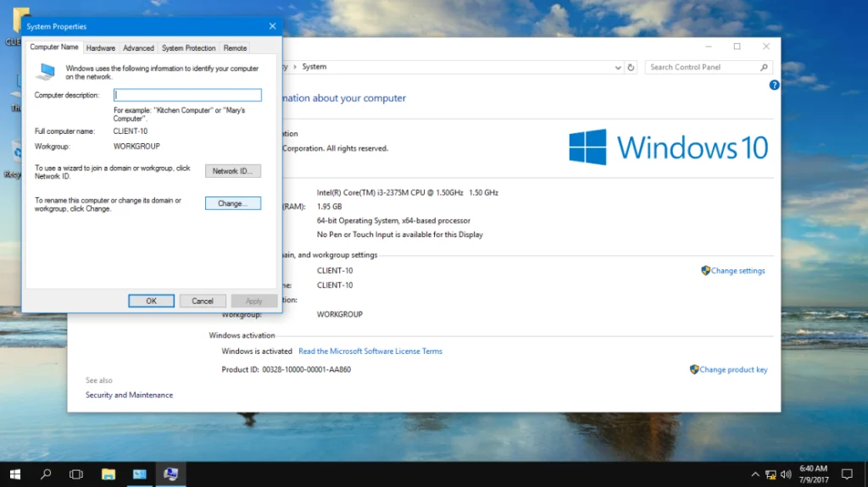The width and height of the screenshot is (868, 487).
Task: Open the Windows Start menu
Action: (15, 474)
